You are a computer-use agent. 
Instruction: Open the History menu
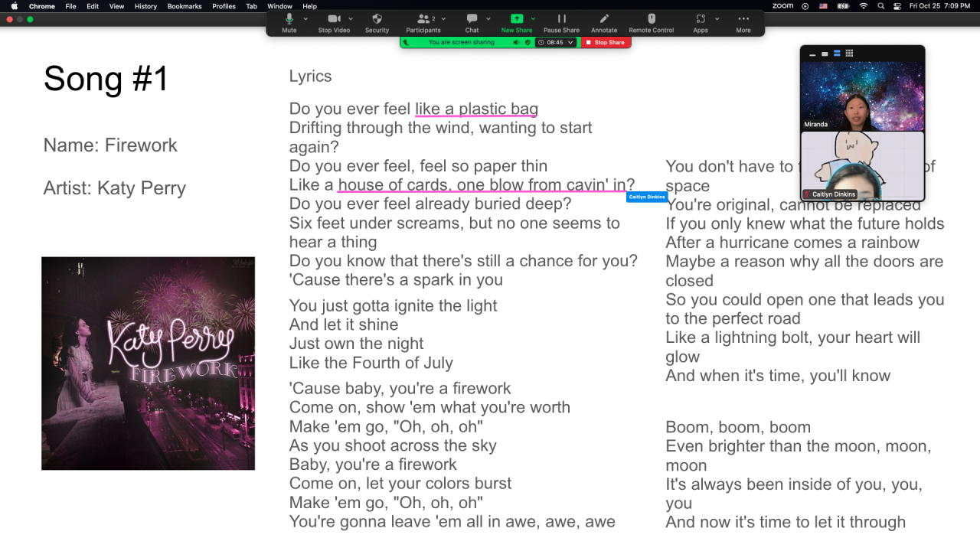(x=145, y=6)
